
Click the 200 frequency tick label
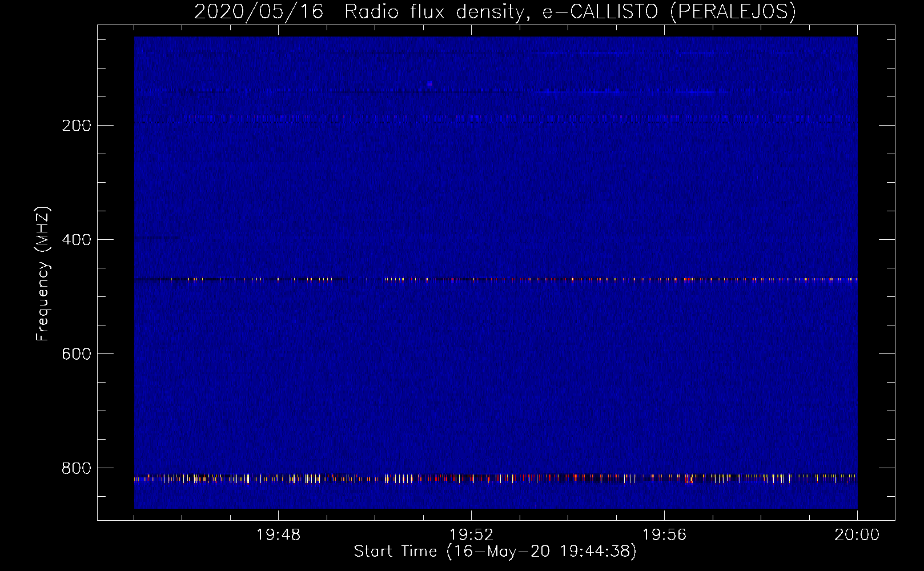pyautogui.click(x=77, y=126)
